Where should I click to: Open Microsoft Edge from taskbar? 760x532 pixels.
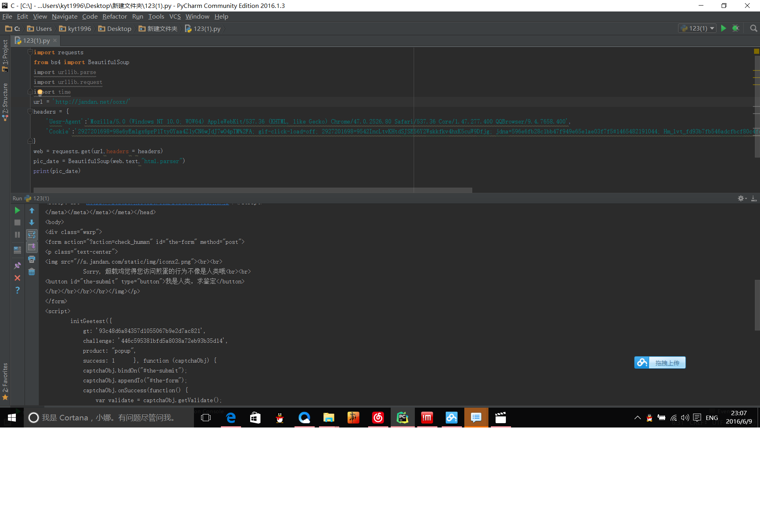pos(231,418)
